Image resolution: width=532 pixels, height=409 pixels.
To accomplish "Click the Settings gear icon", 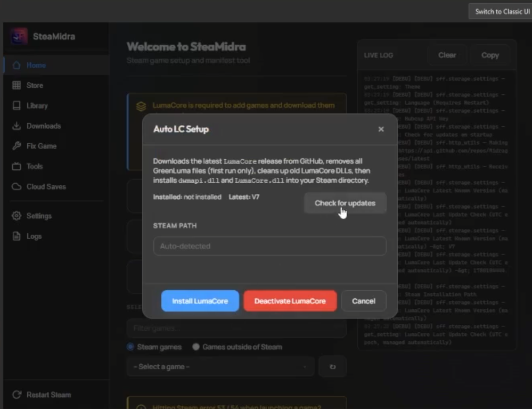I will point(17,216).
